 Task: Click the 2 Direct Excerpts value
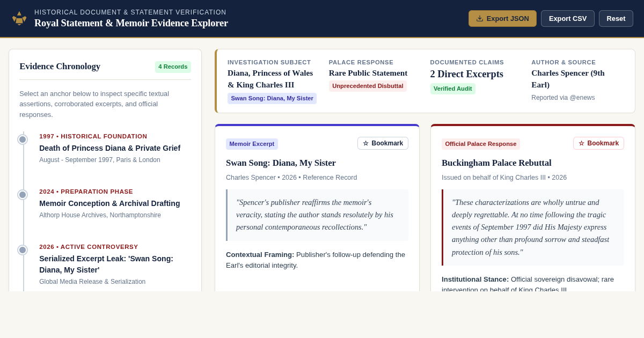pyautogui.click(x=467, y=74)
